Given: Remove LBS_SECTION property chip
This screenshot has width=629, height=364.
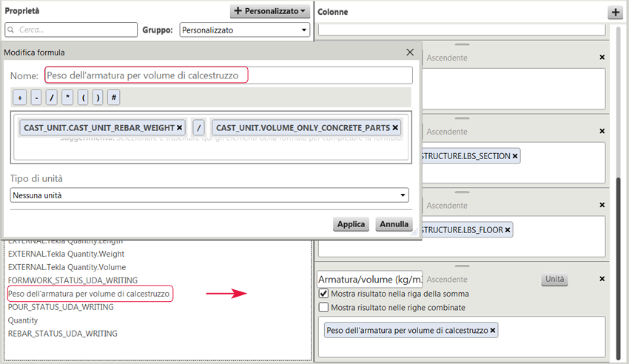Looking at the screenshot, I should coord(515,156).
